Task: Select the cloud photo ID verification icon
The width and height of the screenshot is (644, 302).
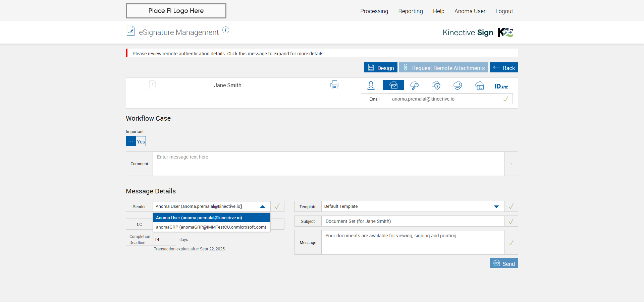Action: [x=480, y=85]
